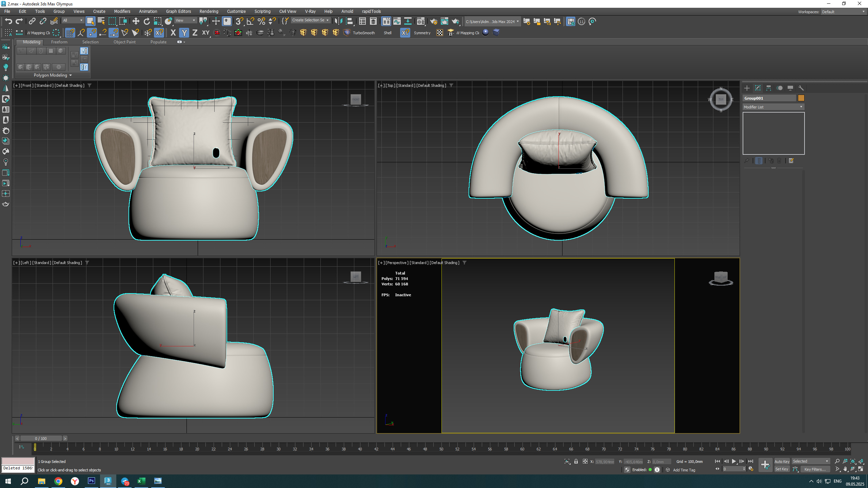Activate Select and Scale tool

point(158,21)
